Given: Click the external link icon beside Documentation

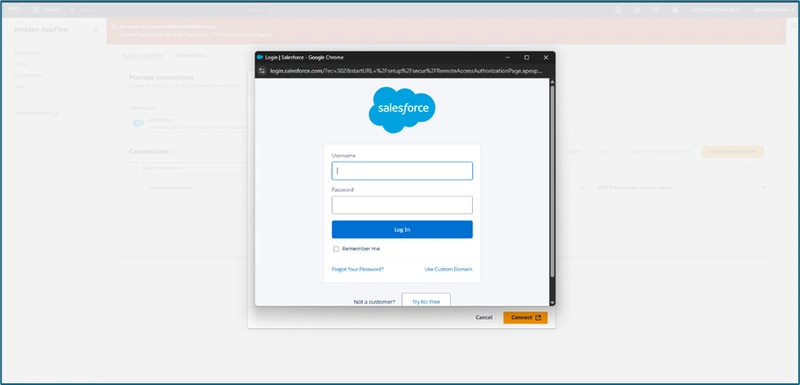Looking at the screenshot, I should pyautogui.click(x=55, y=113).
